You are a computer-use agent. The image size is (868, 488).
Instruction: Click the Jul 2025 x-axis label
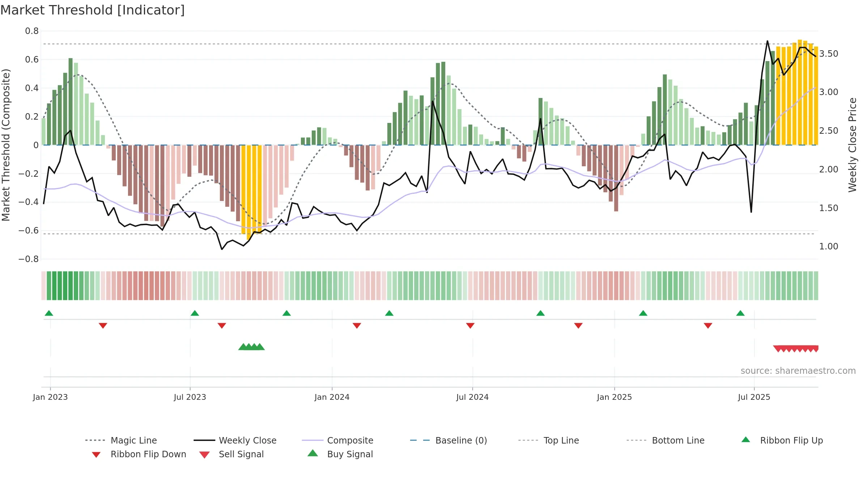pos(754,397)
